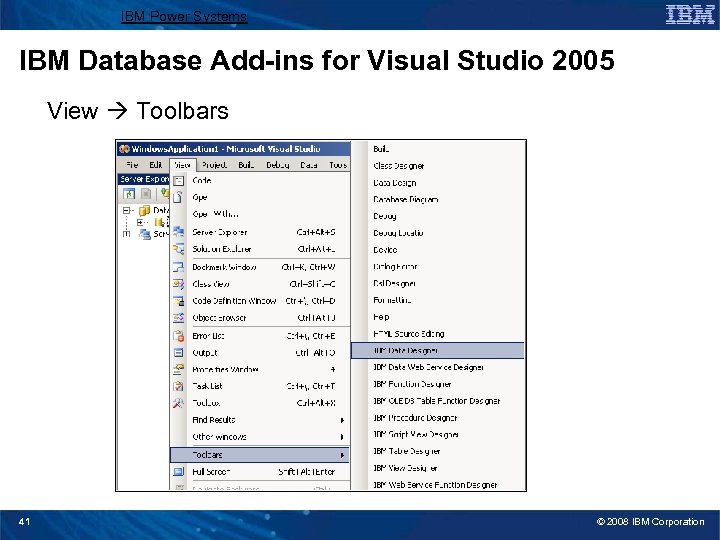720x540 pixels.
Task: Open the Data menu
Action: 309,165
